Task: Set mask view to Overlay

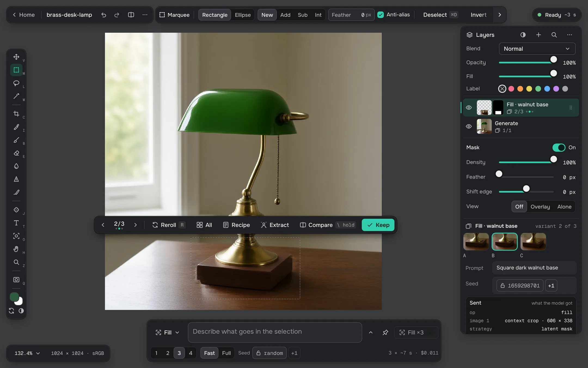Action: point(540,207)
